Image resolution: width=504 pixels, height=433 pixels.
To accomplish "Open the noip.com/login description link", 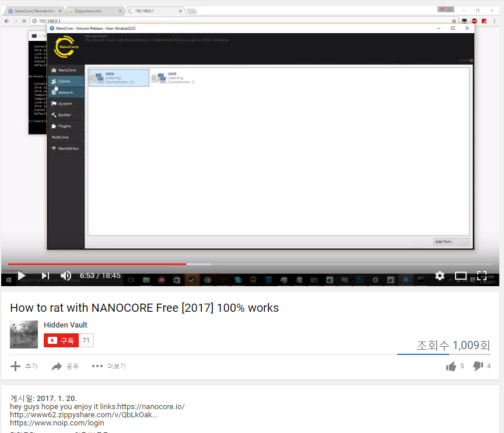I will pyautogui.click(x=57, y=423).
